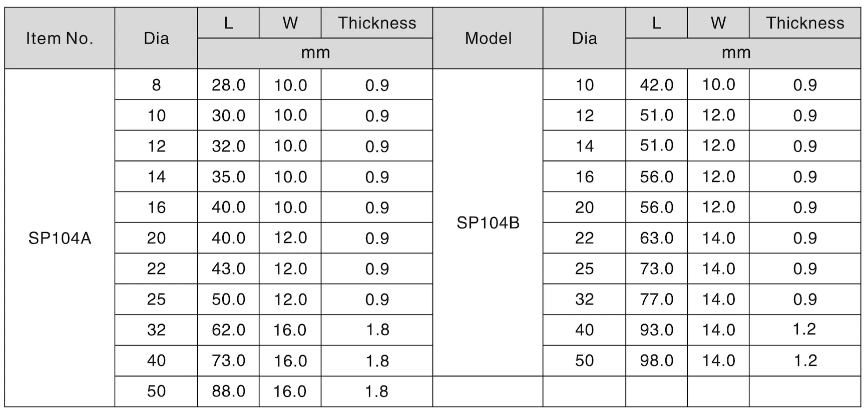This screenshot has height=416, width=868.
Task: Click the Model column header
Action: pyautogui.click(x=488, y=38)
